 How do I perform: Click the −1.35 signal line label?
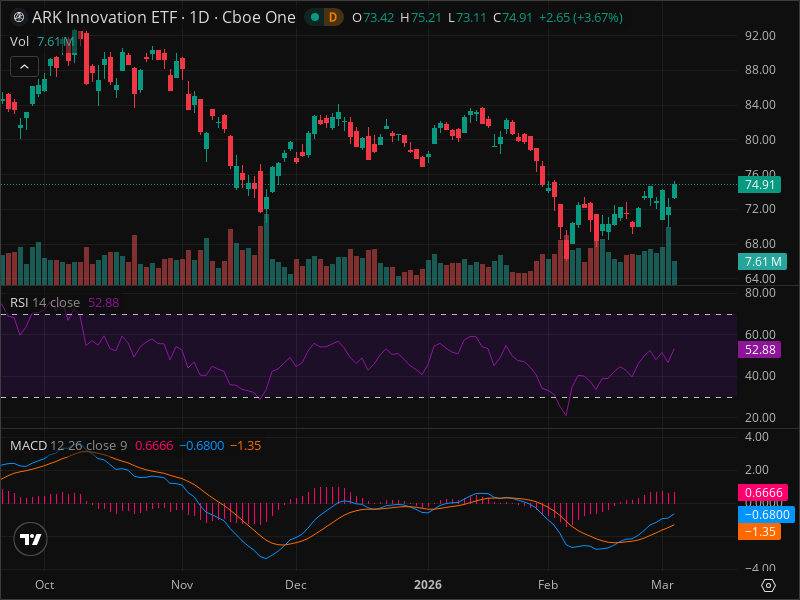(759, 532)
